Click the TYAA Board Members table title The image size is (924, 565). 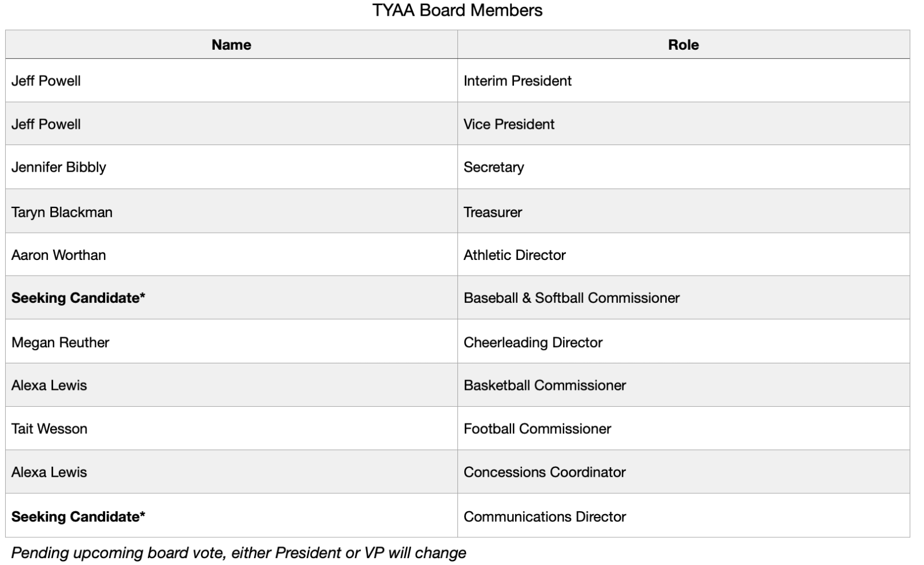457,10
